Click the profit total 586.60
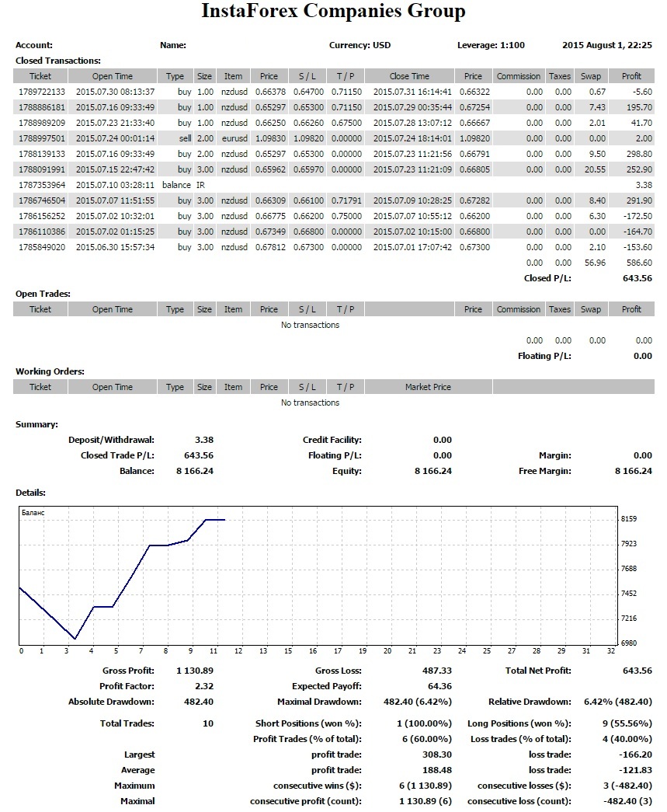 pyautogui.click(x=639, y=263)
